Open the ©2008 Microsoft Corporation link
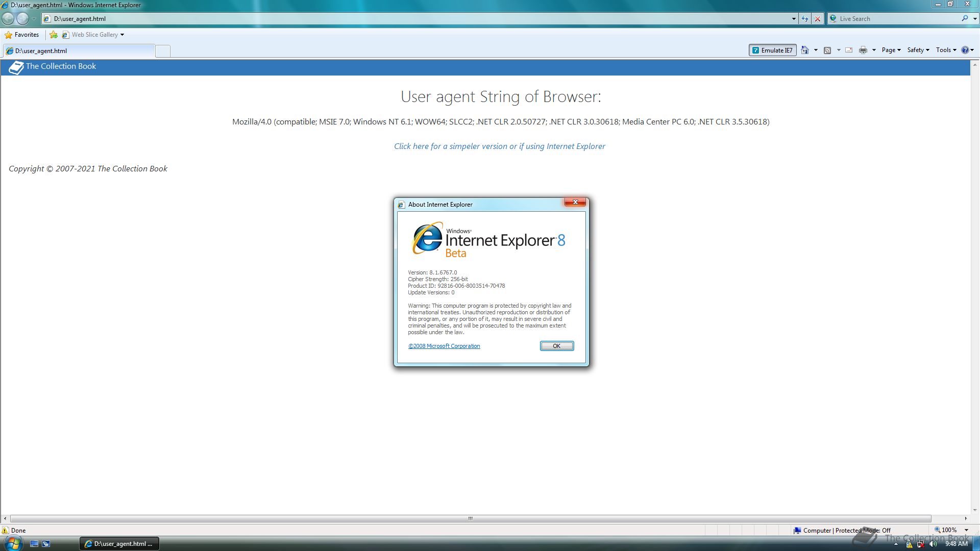 coord(444,346)
